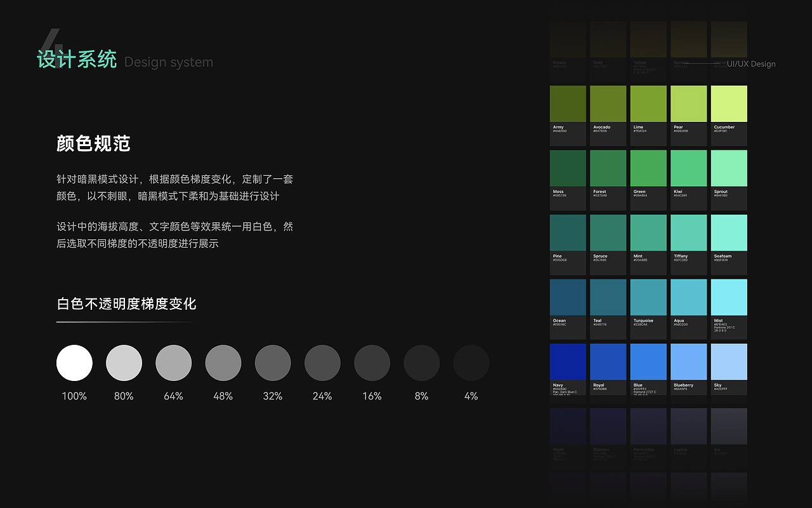Click the Seafoam color swatch
The image size is (812, 508).
pos(729,232)
